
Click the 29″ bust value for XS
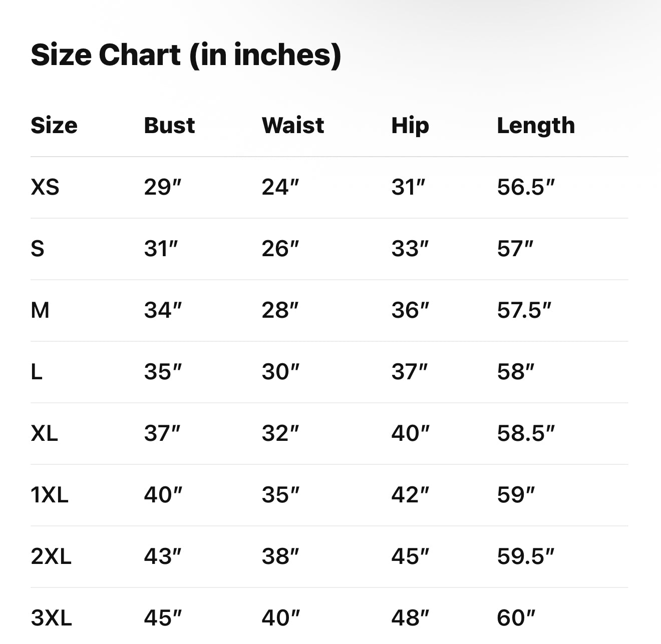tap(162, 187)
